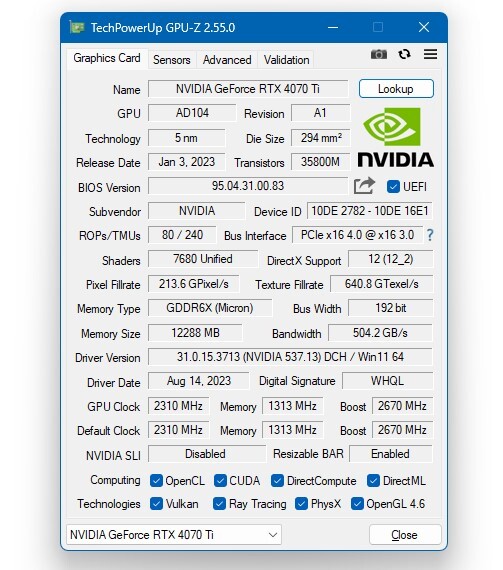The width and height of the screenshot is (503, 570).
Task: Click the Lookup button
Action: (x=396, y=89)
